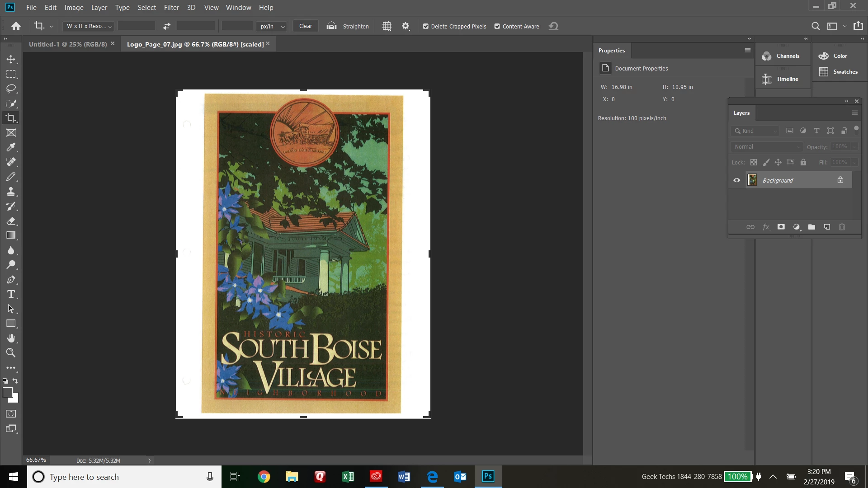Open the Normal blend mode dropdown
Screen dimensions: 868x488
(767, 147)
